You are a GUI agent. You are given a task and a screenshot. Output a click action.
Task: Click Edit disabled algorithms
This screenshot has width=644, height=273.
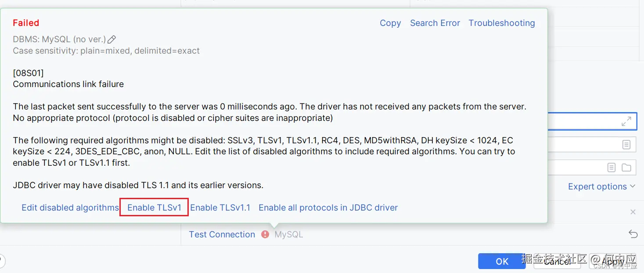pos(70,207)
